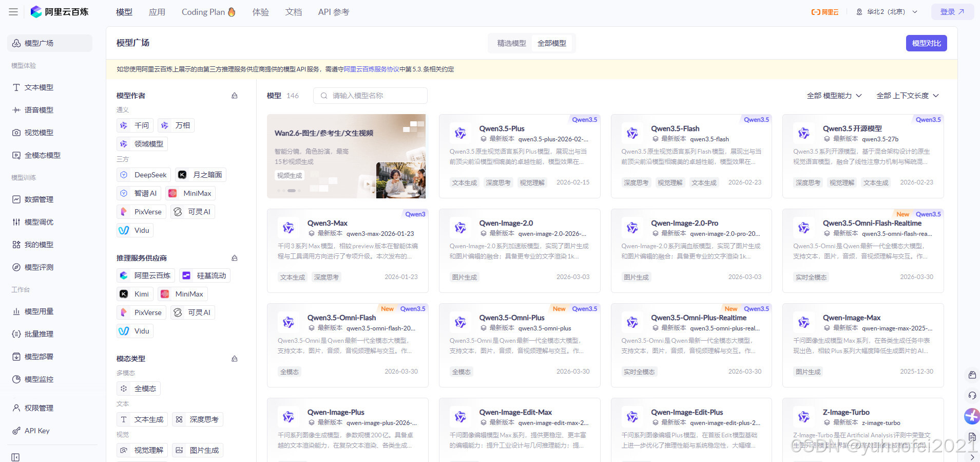Open the Coding Plan menu item

(x=208, y=12)
